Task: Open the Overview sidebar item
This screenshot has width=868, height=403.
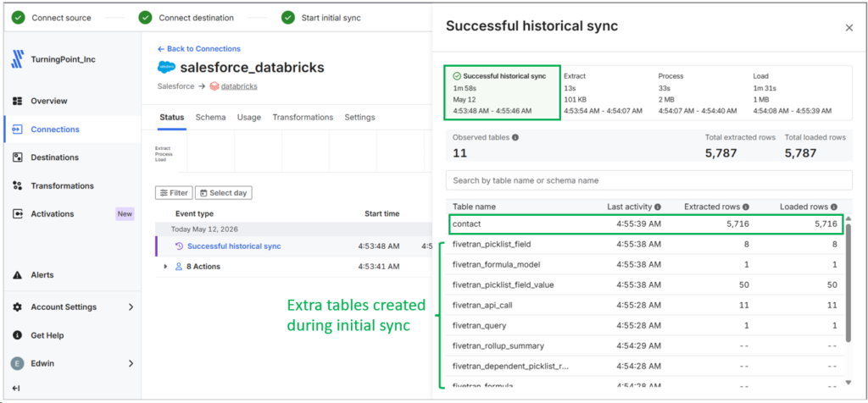Action: pyautogui.click(x=48, y=101)
